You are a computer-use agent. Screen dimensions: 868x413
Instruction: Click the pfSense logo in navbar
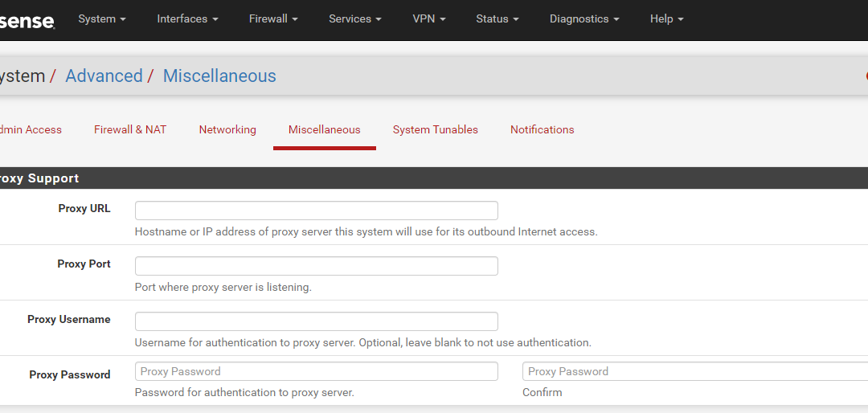(27, 21)
